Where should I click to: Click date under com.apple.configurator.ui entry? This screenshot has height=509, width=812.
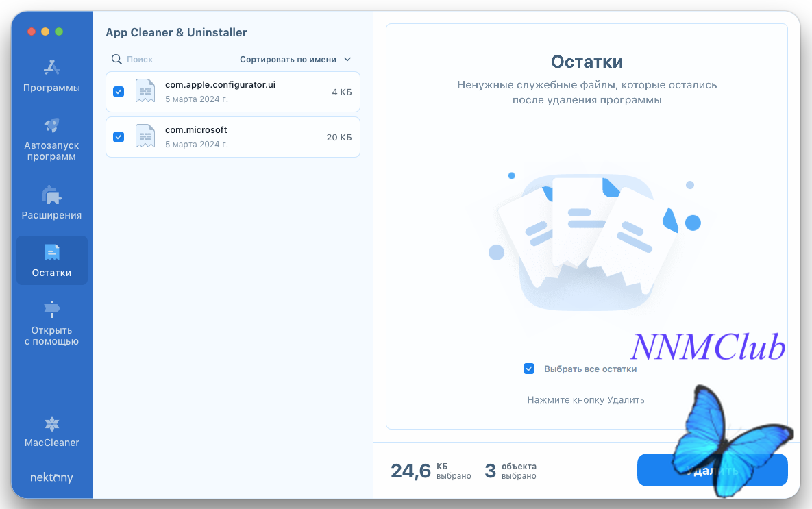(196, 99)
